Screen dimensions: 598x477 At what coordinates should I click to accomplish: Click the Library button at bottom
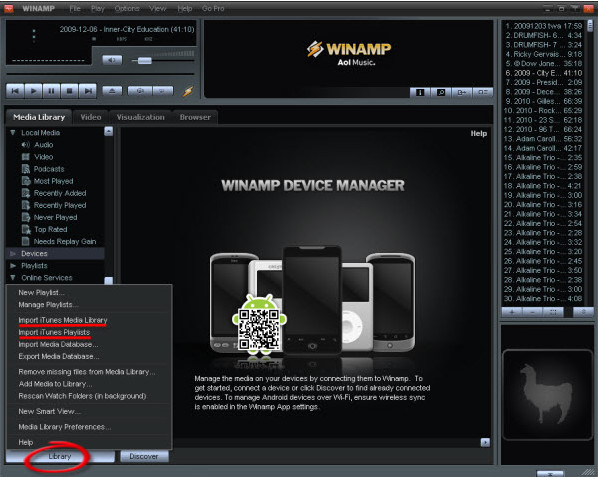[x=60, y=456]
